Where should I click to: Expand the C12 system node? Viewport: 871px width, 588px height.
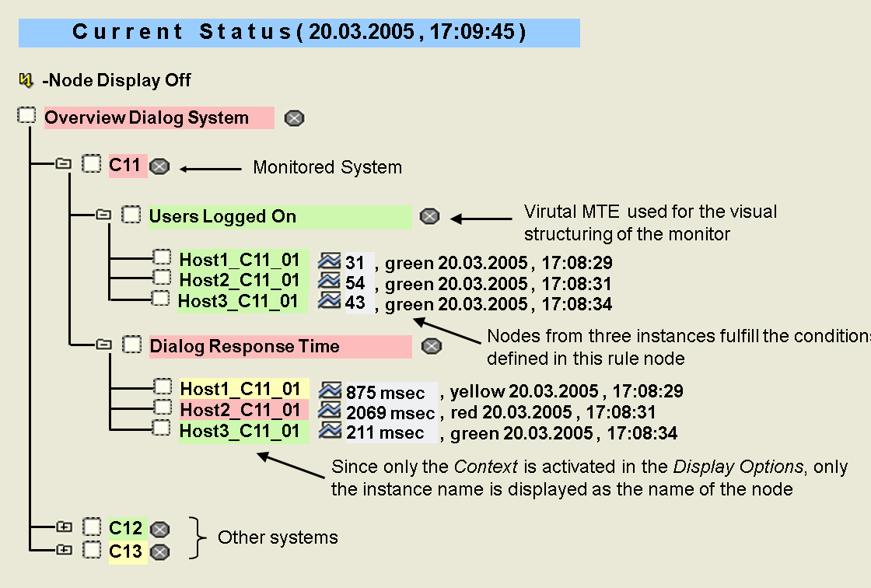click(64, 528)
